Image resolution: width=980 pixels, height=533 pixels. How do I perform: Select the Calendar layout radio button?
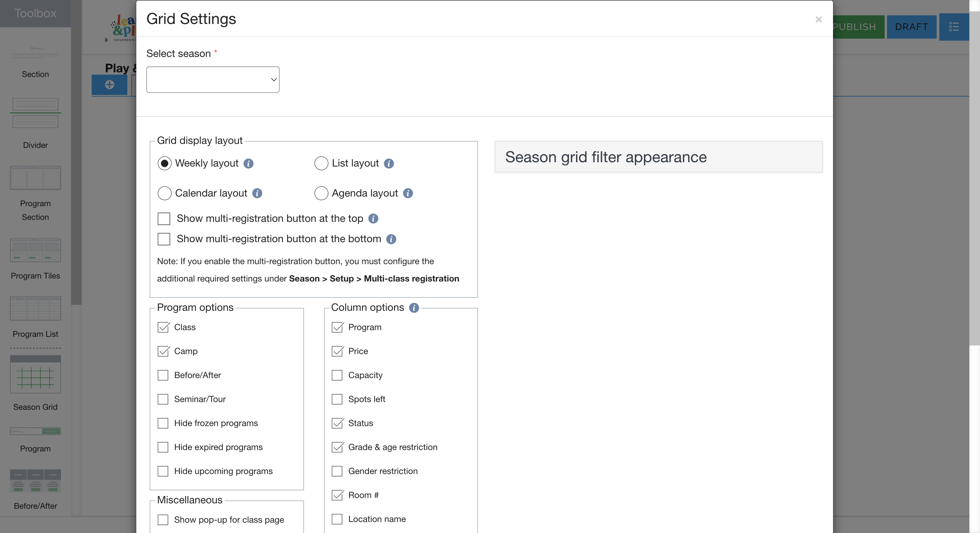164,193
